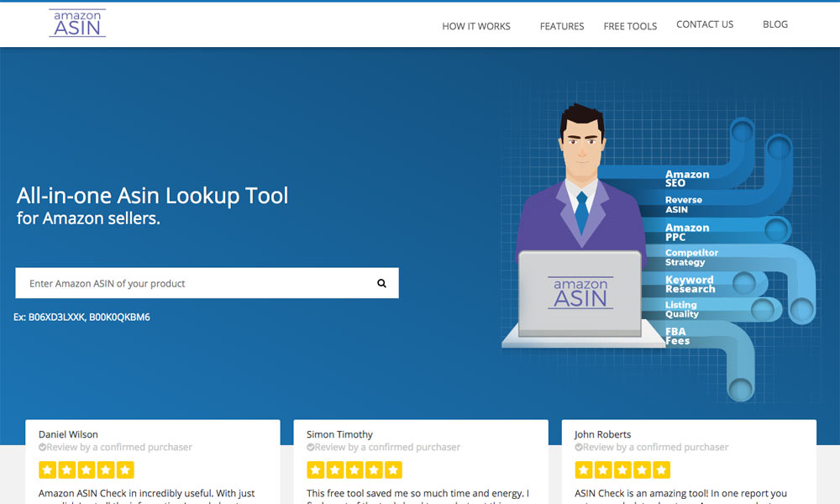
Task: Select the Keyword Research label in illustration
Action: [690, 285]
